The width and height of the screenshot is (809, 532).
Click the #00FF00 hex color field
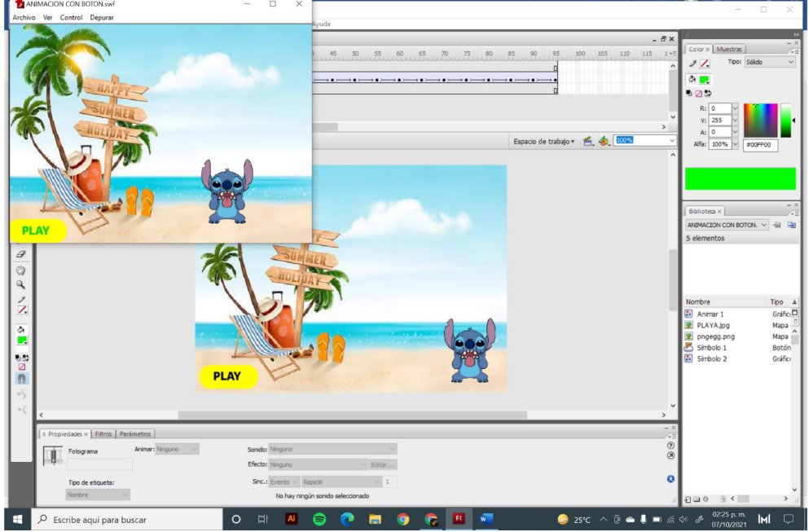coord(760,145)
